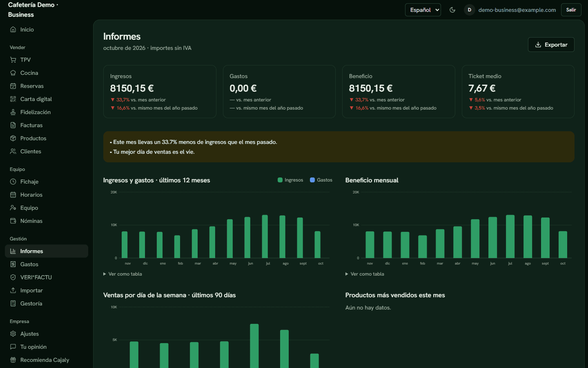Navigate to Equipo in the sidebar
Image resolution: width=588 pixels, height=368 pixels.
click(47, 208)
